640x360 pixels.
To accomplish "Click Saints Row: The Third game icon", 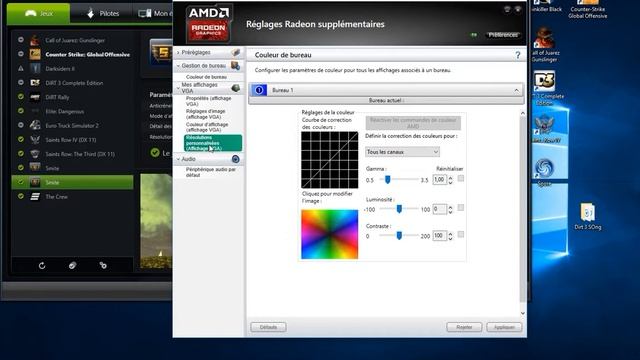I will pyautogui.click(x=35, y=154).
